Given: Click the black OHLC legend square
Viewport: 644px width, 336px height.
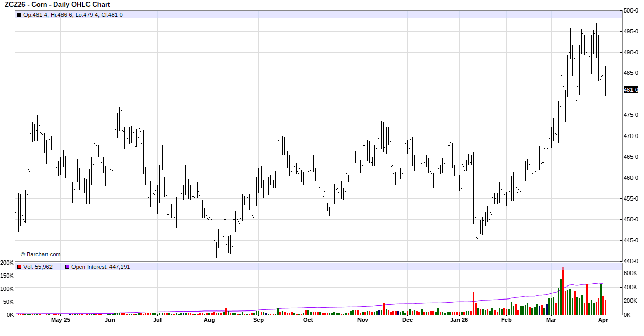Looking at the screenshot, I should tap(19, 15).
